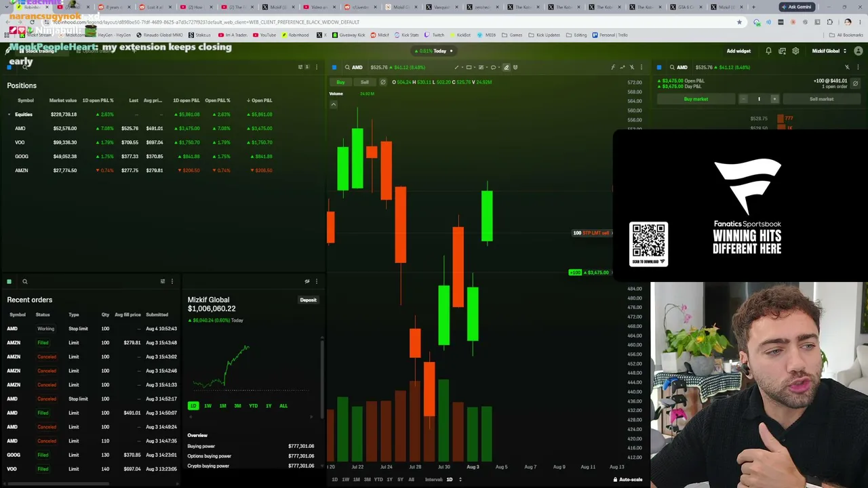Open Twitch bookmark in bookmarks bar

click(x=434, y=35)
